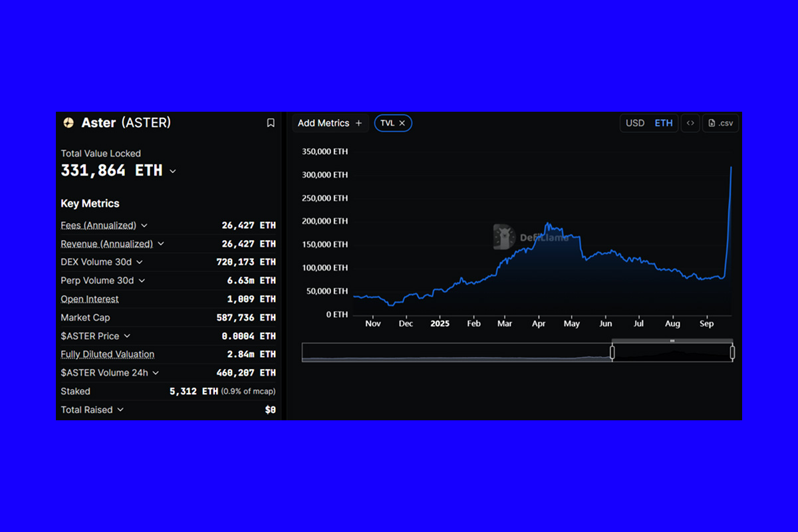This screenshot has height=532, width=798.
Task: Click the Open Interest label
Action: coord(90,299)
